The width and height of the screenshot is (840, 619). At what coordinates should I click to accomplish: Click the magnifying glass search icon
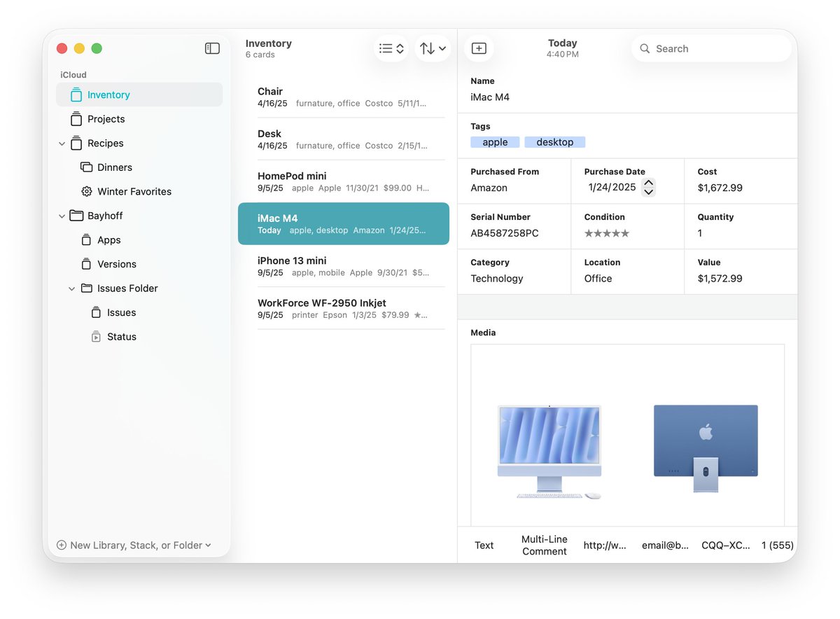pos(645,49)
